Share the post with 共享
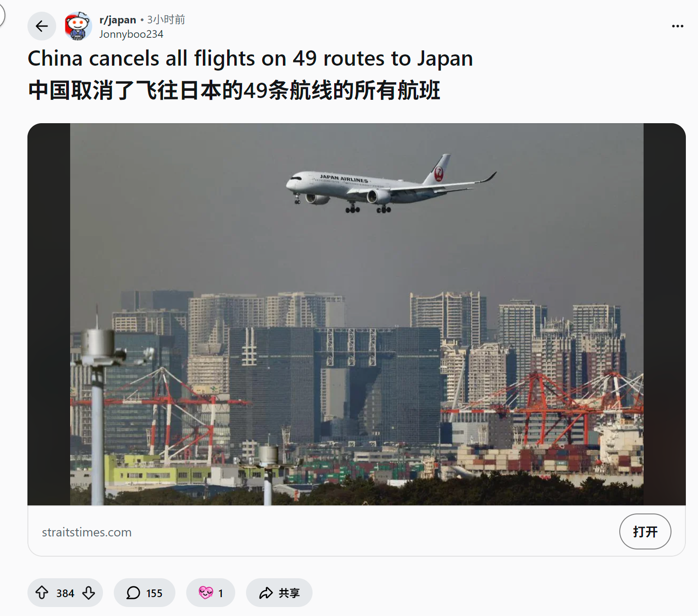This screenshot has width=698, height=616. click(279, 593)
